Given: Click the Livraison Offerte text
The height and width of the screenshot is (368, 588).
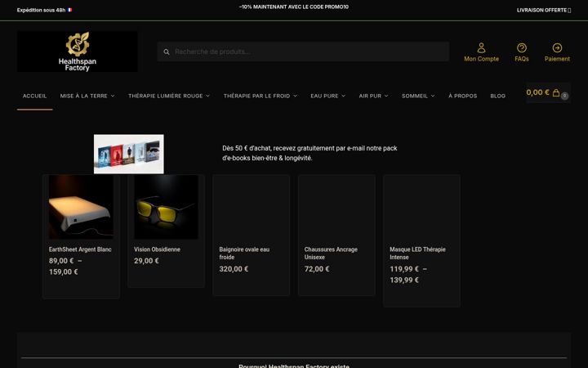Looking at the screenshot, I should coord(541,10).
